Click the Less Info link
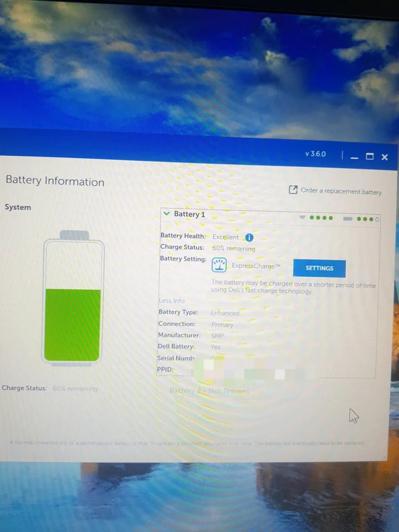The width and height of the screenshot is (399, 532). tap(171, 300)
